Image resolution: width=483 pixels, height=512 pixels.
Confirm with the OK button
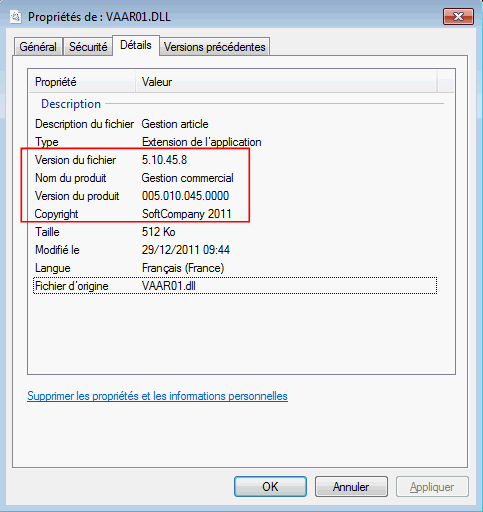pyautogui.click(x=270, y=487)
